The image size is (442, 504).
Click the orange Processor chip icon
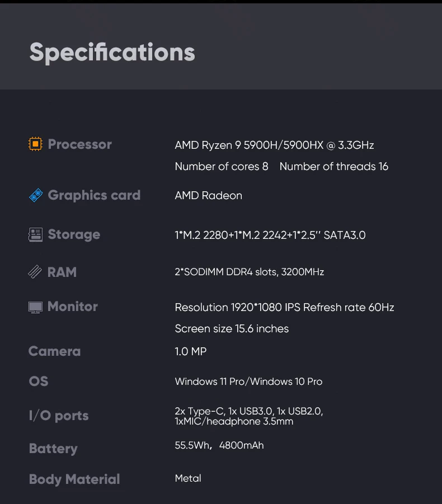coord(35,144)
